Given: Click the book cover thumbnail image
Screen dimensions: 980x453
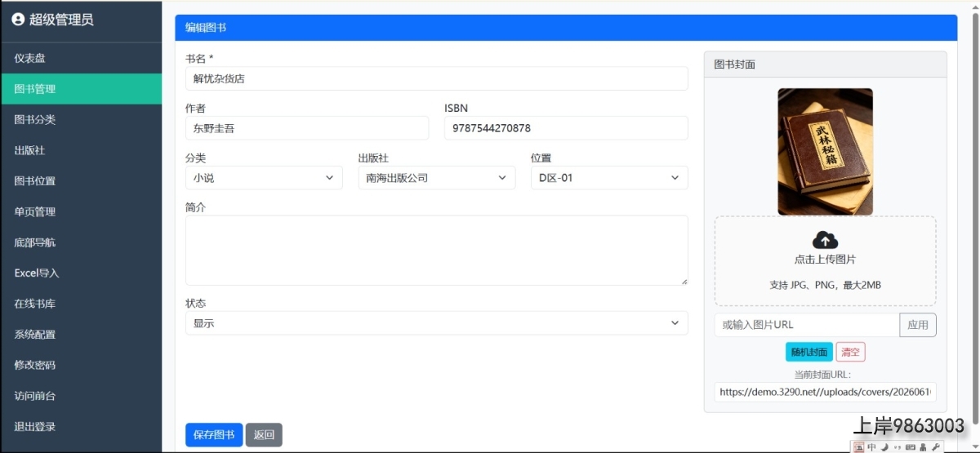Looking at the screenshot, I should tap(825, 152).
